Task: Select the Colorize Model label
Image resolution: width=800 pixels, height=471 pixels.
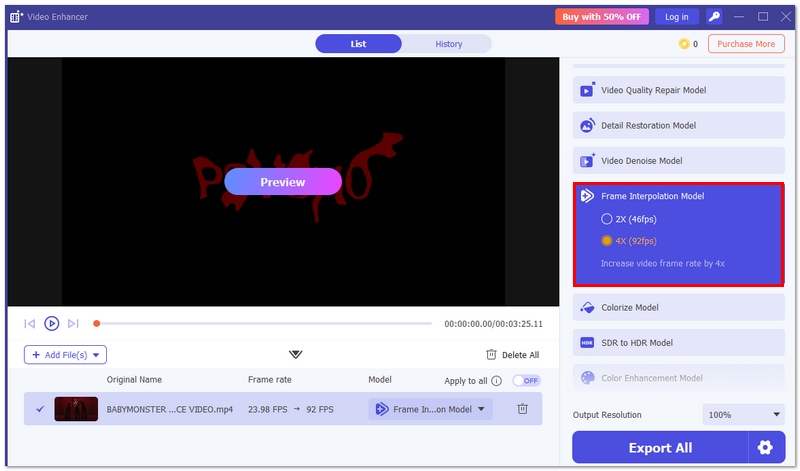Action: (630, 308)
